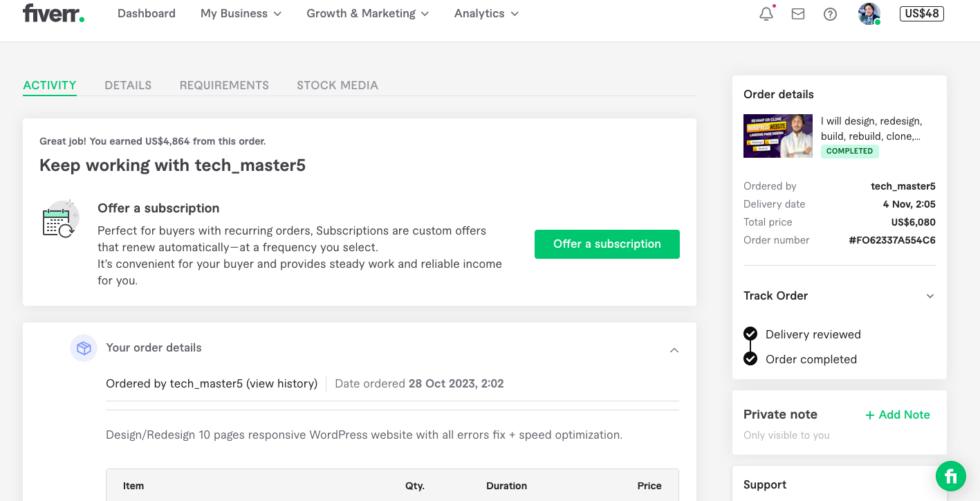Viewport: 980px width, 501px height.
Task: Switch to the Stock Media tab
Action: click(x=338, y=85)
